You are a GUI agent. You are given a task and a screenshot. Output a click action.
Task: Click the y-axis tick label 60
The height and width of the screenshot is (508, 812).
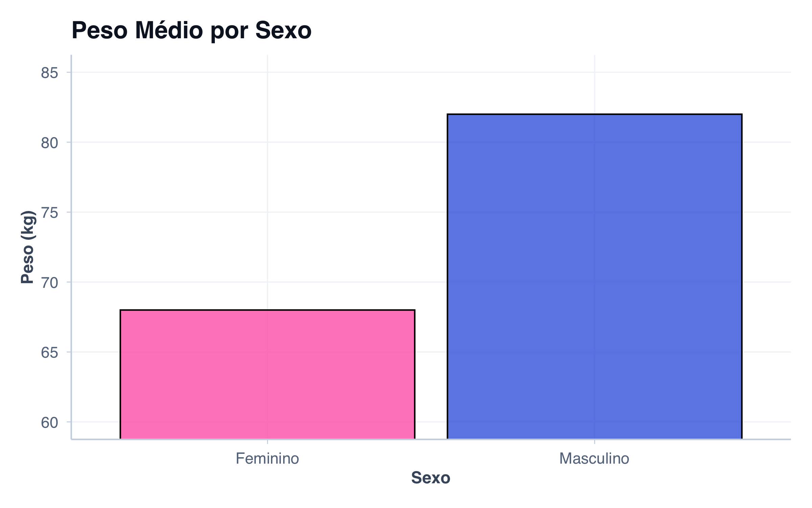[x=49, y=423]
